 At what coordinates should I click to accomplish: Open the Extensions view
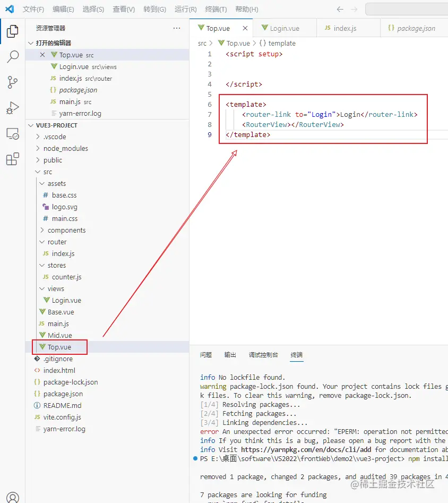pyautogui.click(x=13, y=159)
